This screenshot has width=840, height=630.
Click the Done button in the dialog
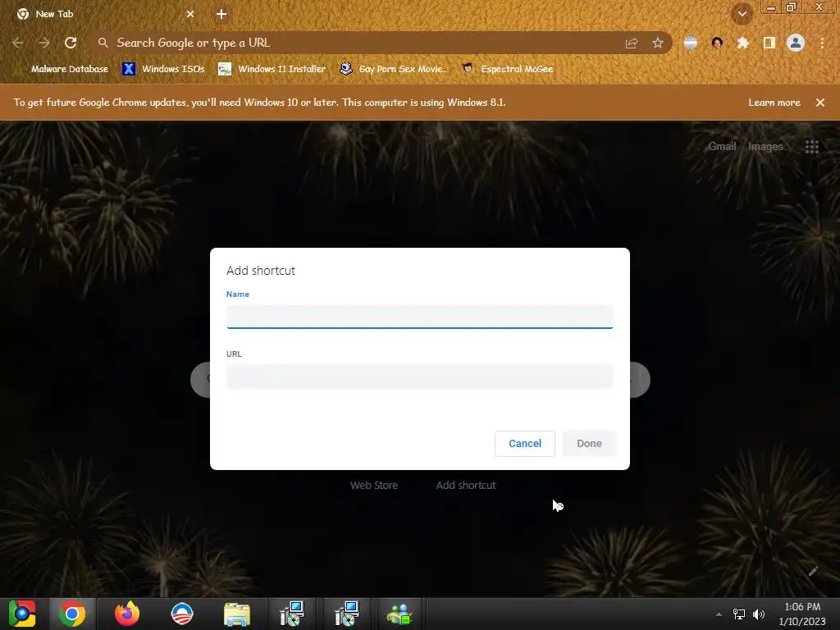(589, 444)
